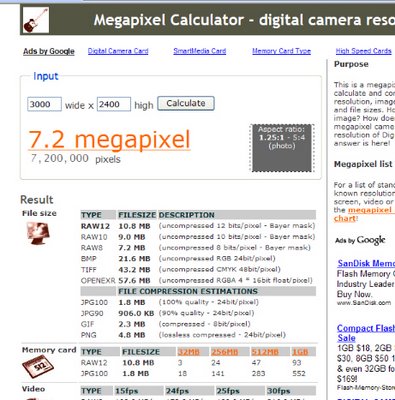Viewport: 395px width, 400px height.
Task: Focus the height input showing 2400
Action: (114, 104)
